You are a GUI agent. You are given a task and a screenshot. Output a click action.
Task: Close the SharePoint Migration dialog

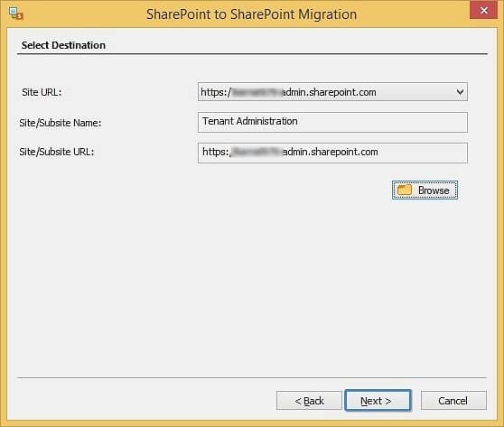tap(483, 10)
